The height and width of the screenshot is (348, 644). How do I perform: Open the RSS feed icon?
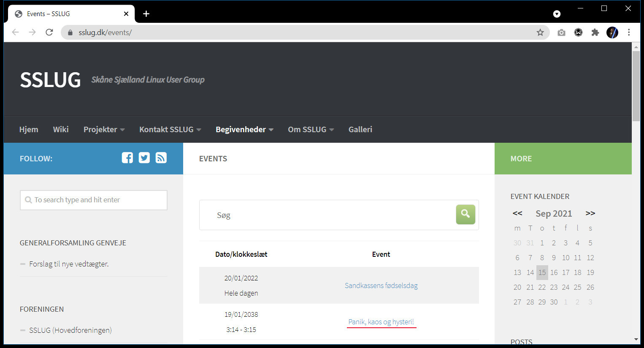pos(161,158)
